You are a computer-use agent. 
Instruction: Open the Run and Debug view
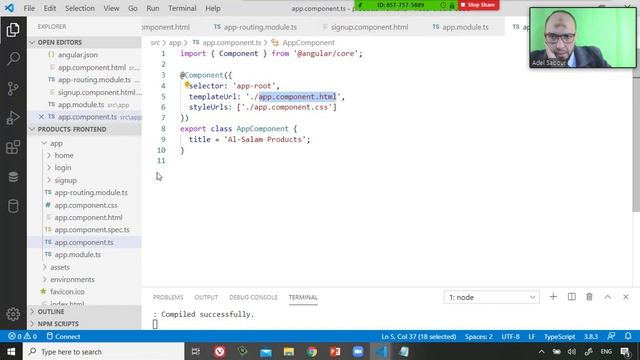tap(13, 118)
